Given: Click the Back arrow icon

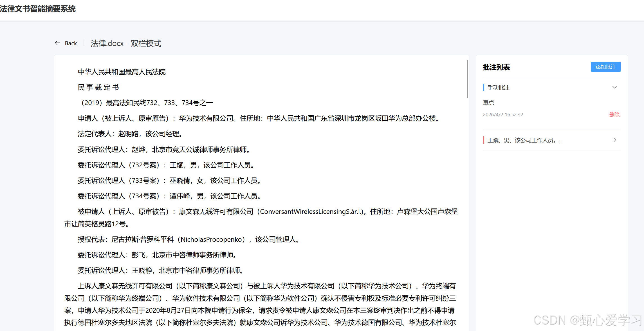Looking at the screenshot, I should tap(57, 43).
